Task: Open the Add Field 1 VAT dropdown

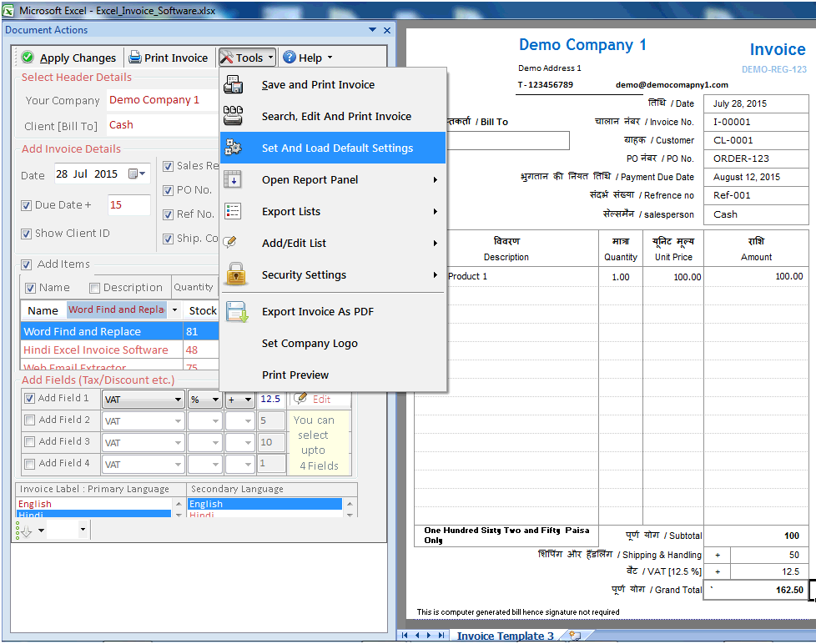Action: (178, 400)
